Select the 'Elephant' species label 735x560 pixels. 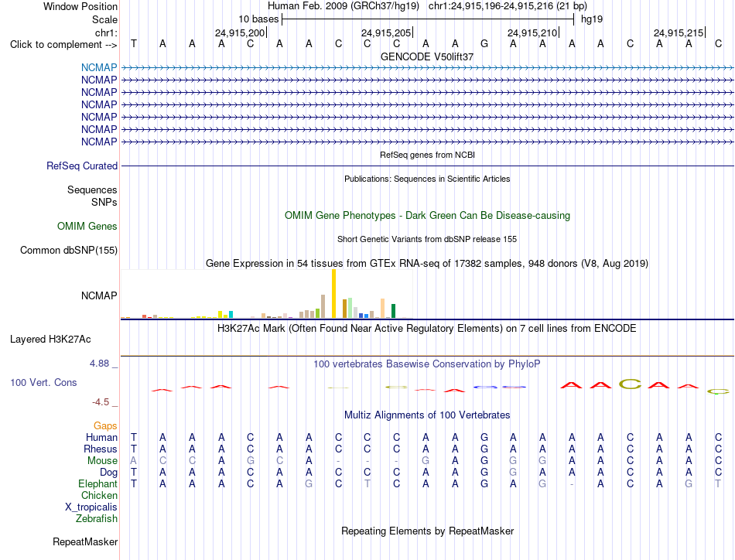[97, 483]
